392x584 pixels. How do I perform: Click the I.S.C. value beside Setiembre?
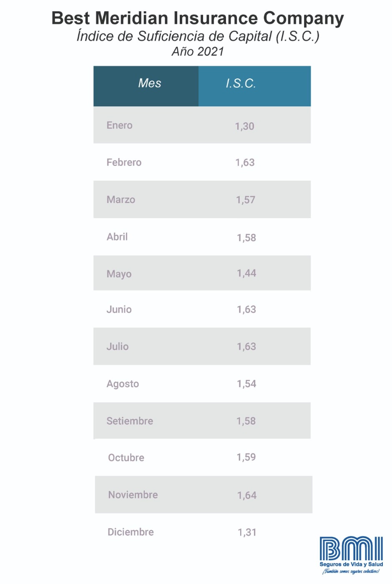coord(246,421)
